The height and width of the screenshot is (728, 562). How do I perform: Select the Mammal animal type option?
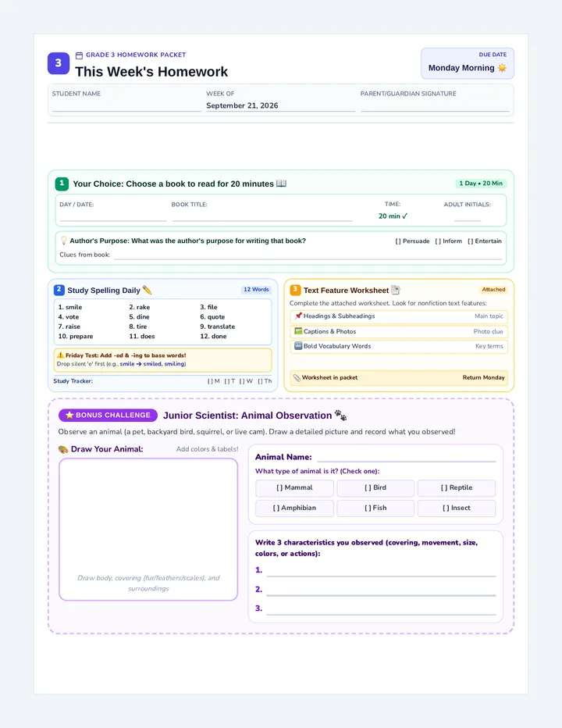295,488
